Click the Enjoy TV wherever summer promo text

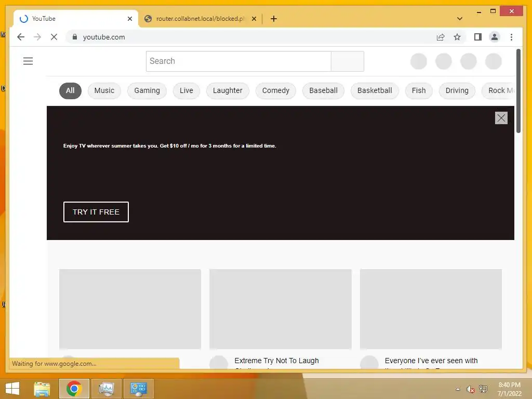point(170,146)
